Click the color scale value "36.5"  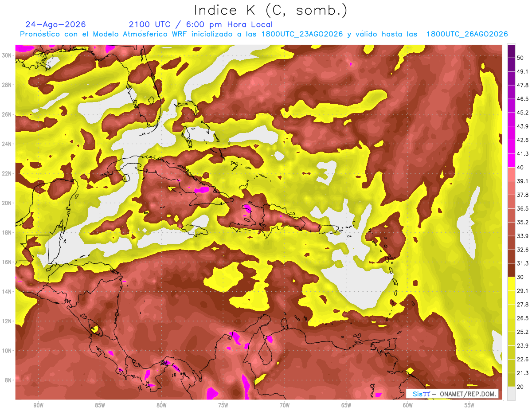click(523, 208)
